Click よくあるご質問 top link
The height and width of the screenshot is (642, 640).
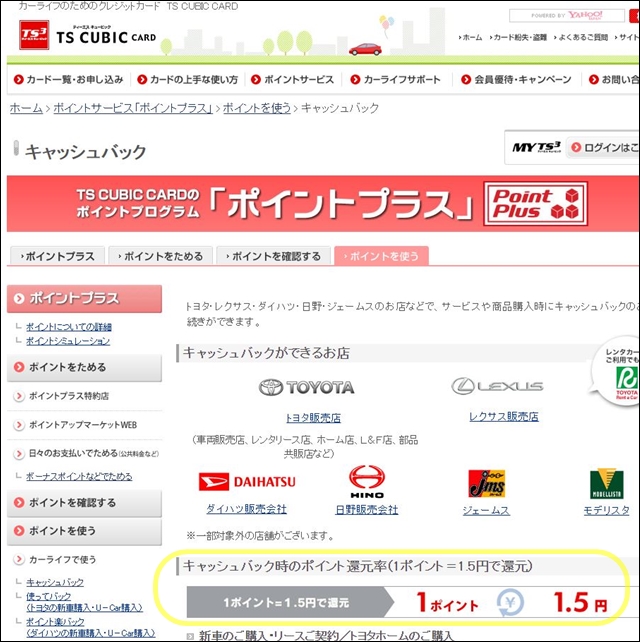tap(581, 37)
